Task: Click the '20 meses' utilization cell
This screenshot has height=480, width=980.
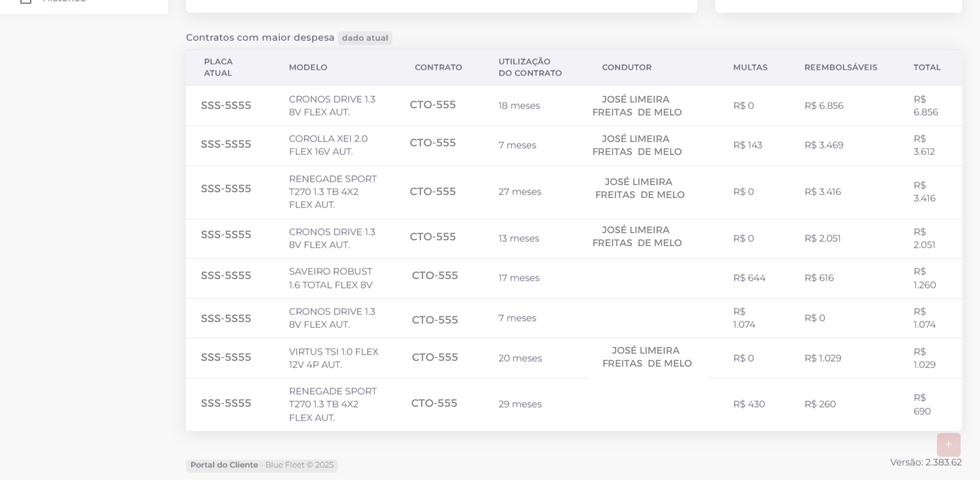Action: (x=520, y=358)
